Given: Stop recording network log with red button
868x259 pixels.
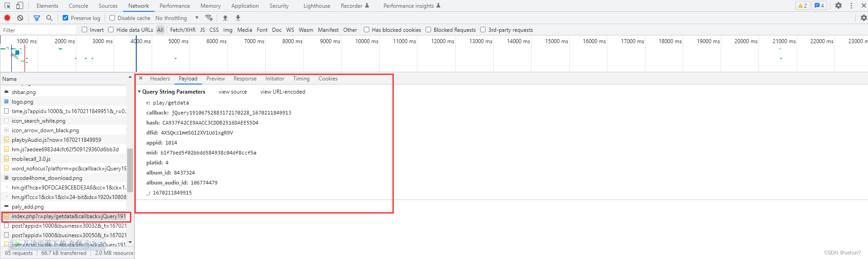Looking at the screenshot, I should pos(7,18).
